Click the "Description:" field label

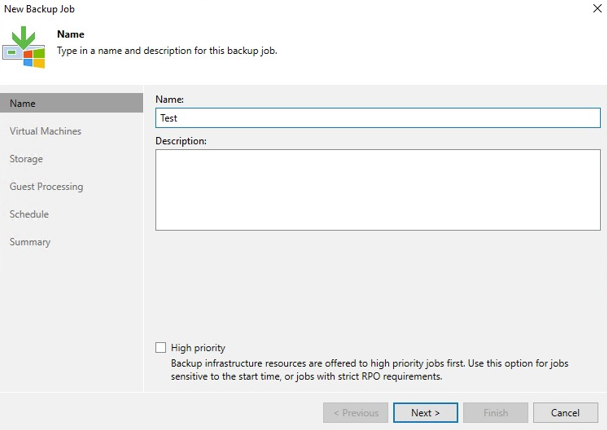tap(181, 141)
